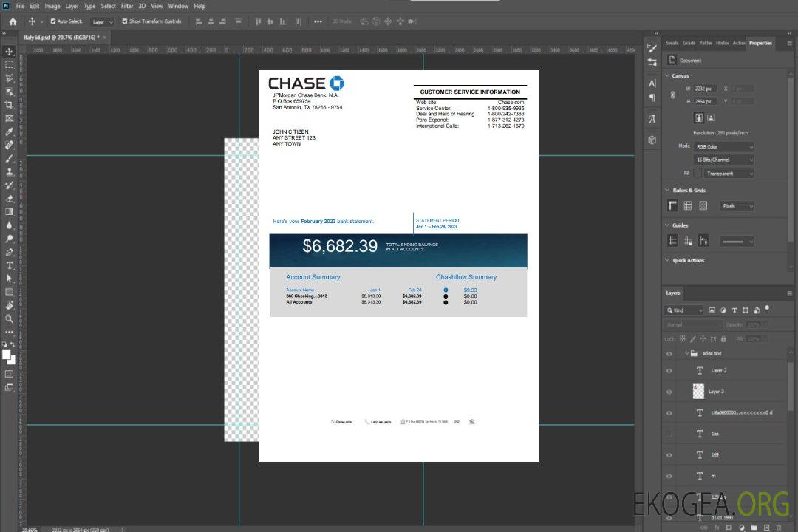Collapse the 'edite text' layer group
The image size is (798, 532).
[x=686, y=353]
